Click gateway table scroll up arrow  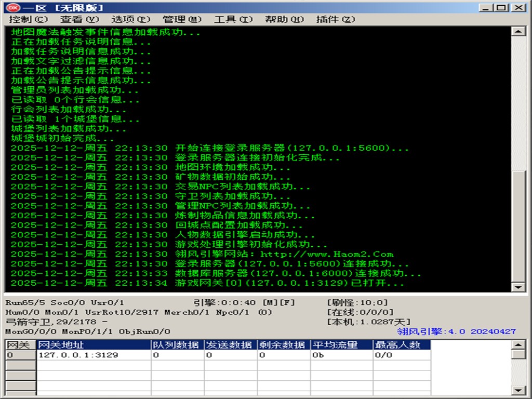click(518, 345)
